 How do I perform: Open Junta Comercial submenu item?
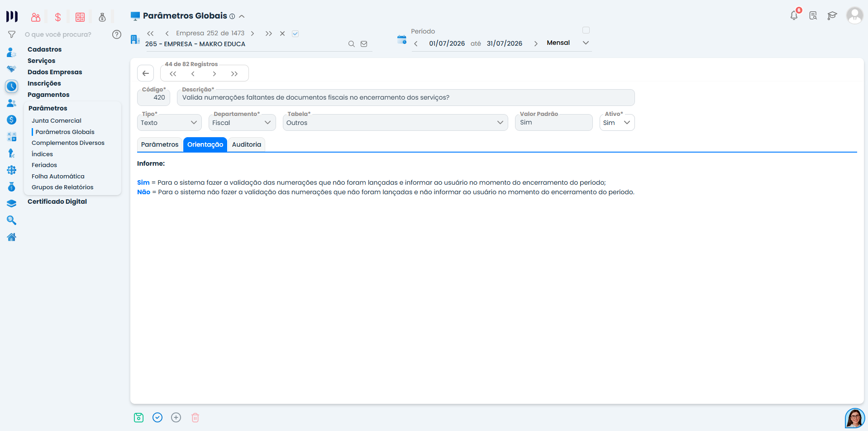57,120
